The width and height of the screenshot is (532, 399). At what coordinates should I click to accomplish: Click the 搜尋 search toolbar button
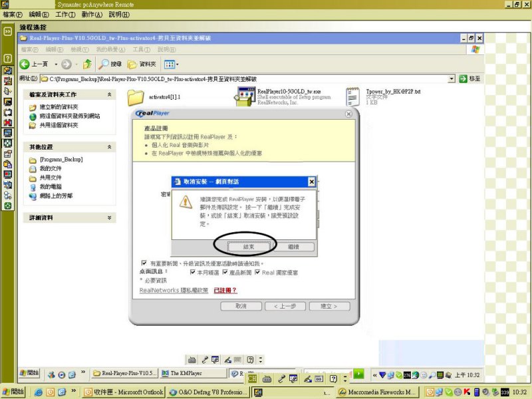pos(110,64)
